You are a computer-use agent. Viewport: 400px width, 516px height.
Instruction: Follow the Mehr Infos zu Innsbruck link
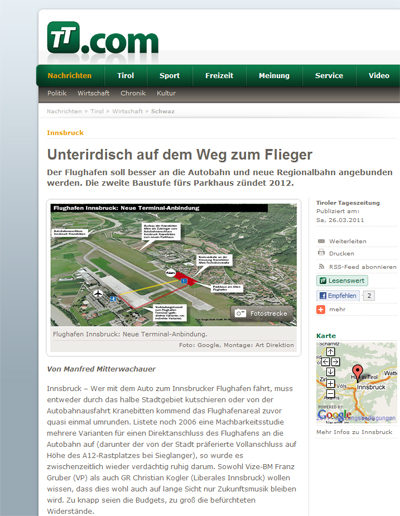[x=354, y=432]
